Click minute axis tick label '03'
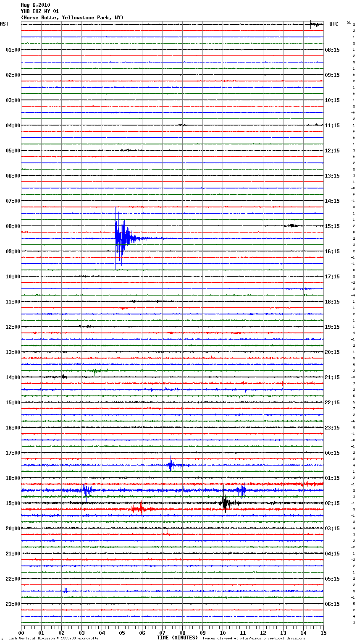 coord(81,633)
